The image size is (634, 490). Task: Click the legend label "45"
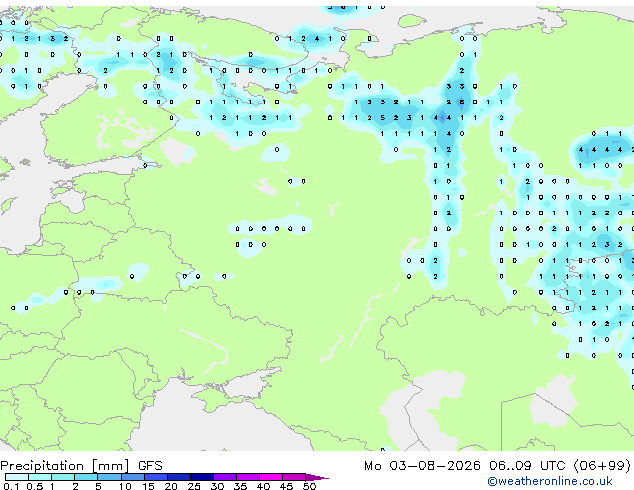click(x=286, y=486)
